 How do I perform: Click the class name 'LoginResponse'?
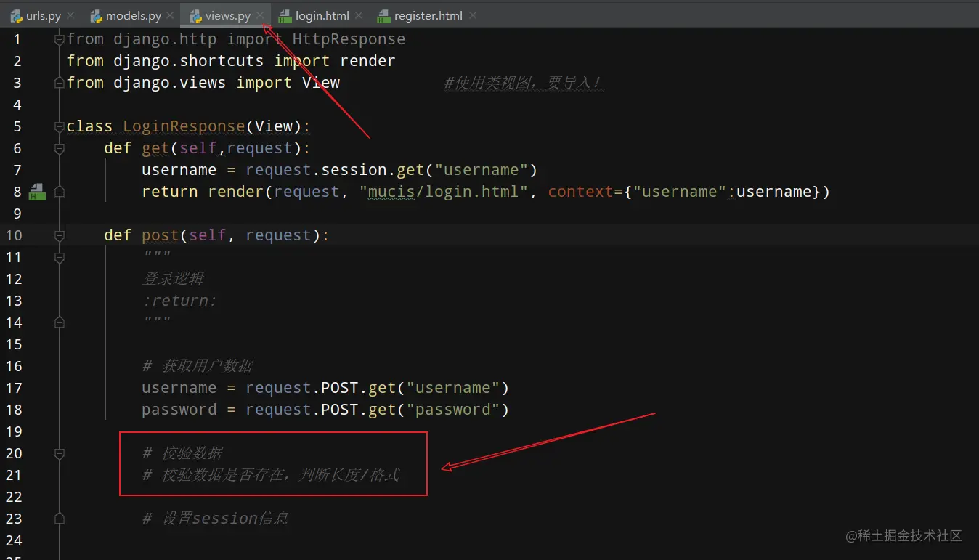(x=184, y=126)
